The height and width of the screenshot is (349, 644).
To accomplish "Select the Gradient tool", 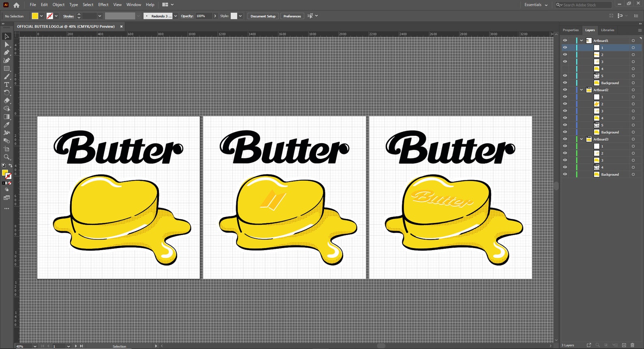I will (6, 117).
